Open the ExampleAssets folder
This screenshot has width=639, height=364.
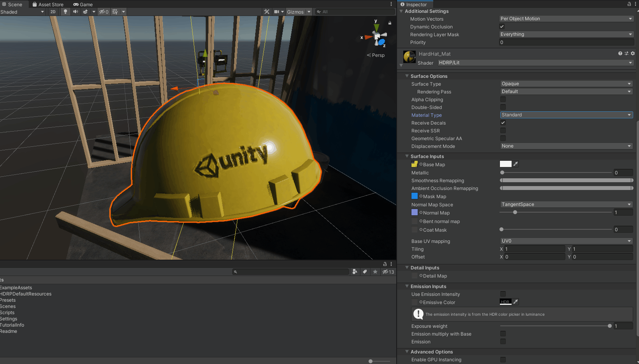tap(16, 288)
